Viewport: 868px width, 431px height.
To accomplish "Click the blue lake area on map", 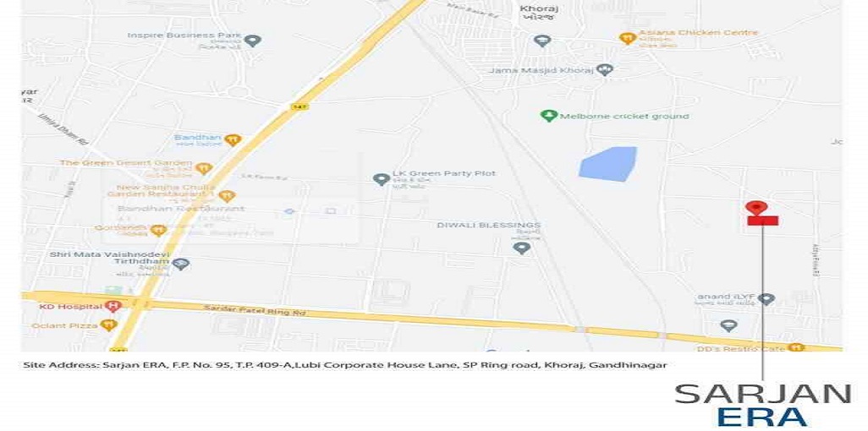I will pyautogui.click(x=607, y=164).
